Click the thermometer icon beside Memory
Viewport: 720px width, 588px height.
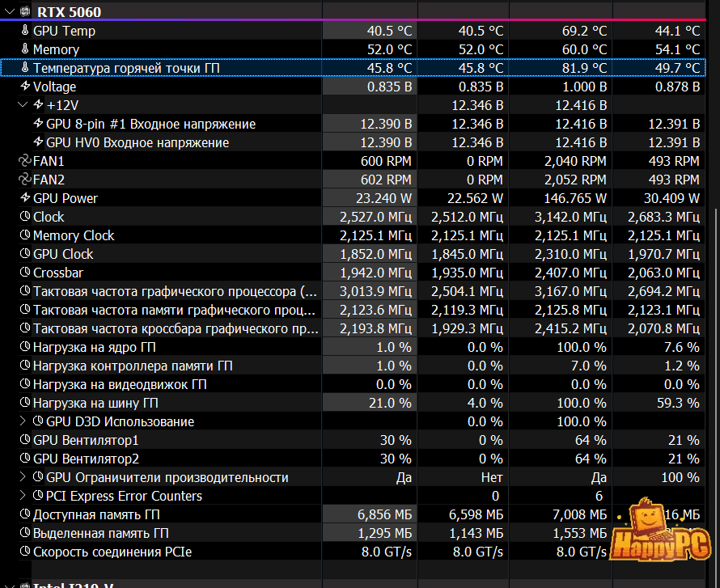coord(25,49)
